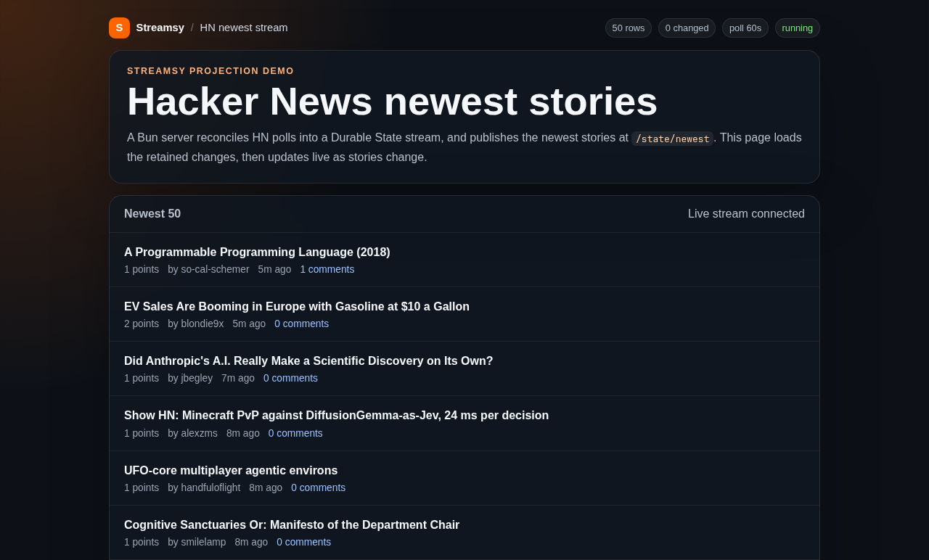Image resolution: width=929 pixels, height=560 pixels.
Task: Click 2 points on EV Sales story
Action: coord(142,324)
